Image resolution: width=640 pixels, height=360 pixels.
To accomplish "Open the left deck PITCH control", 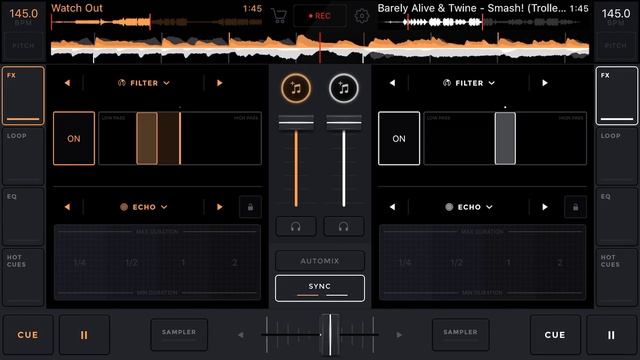I will pos(23,46).
